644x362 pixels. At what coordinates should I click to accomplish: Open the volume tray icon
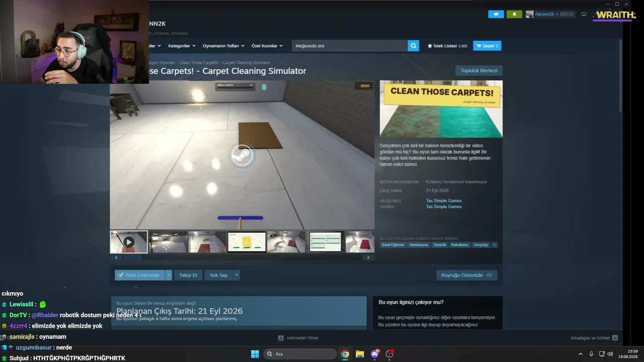click(x=610, y=354)
